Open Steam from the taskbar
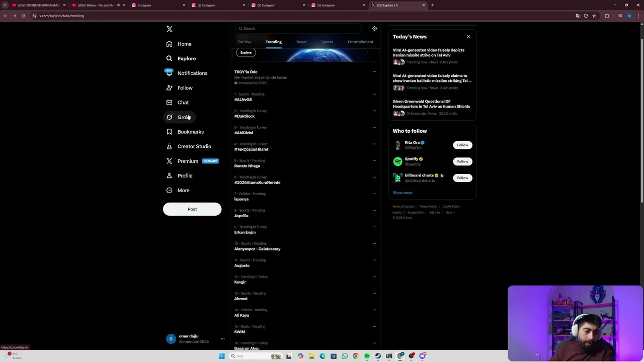Image resolution: width=644 pixels, height=362 pixels. [x=378, y=356]
